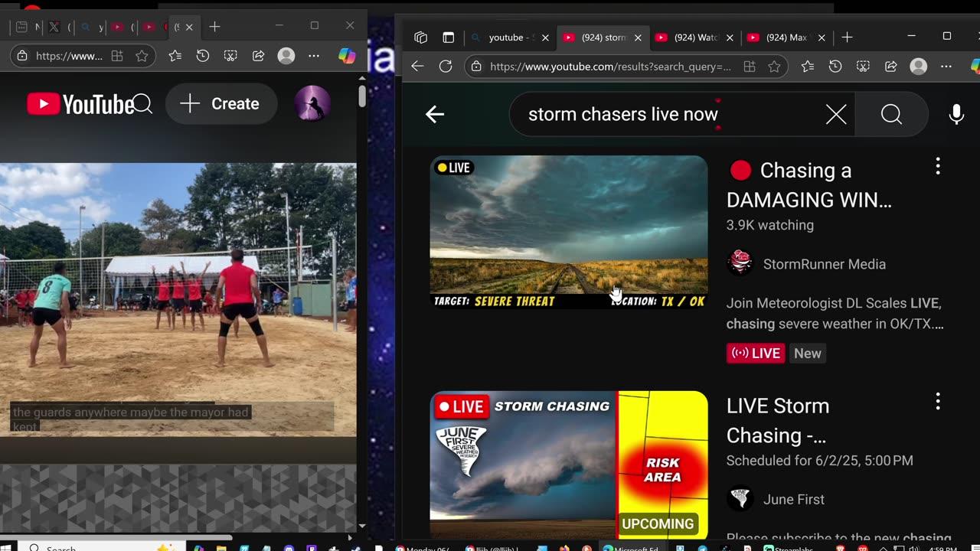Open profile icon in left Edge window
Viewport: 980px width, 551px height.
(x=286, y=56)
